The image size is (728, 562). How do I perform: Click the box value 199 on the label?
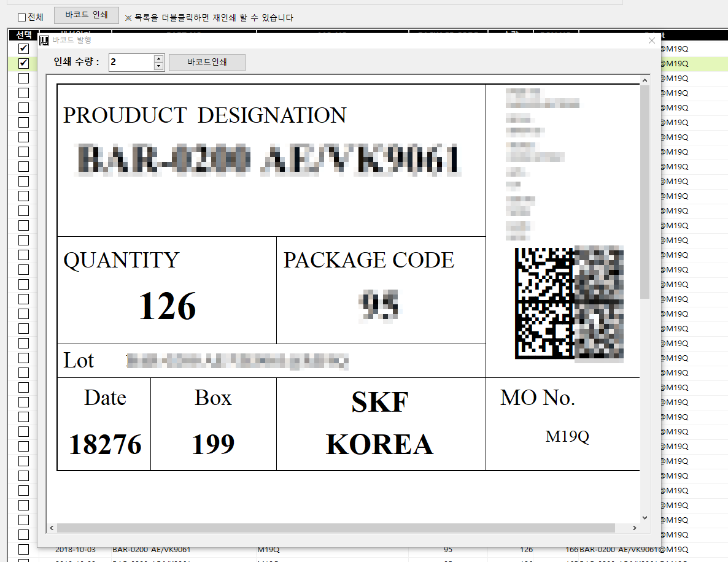click(x=213, y=444)
